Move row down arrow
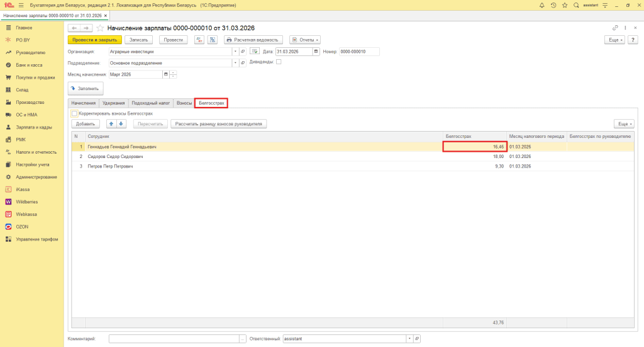644x347 pixels. pyautogui.click(x=121, y=124)
